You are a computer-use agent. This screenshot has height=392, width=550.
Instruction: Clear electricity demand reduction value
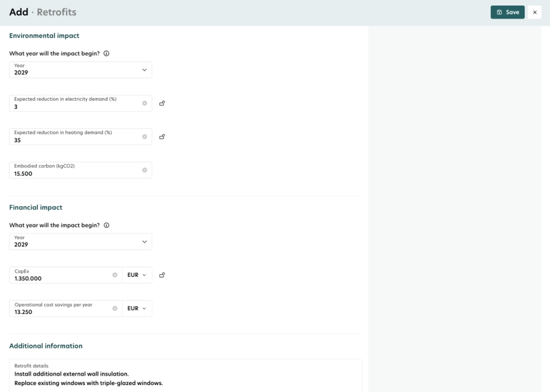pos(145,103)
